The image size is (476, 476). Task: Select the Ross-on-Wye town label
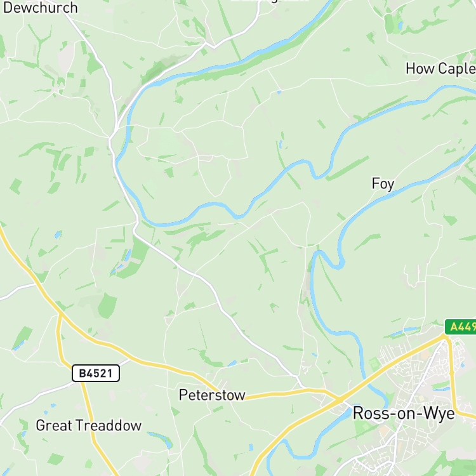point(404,413)
